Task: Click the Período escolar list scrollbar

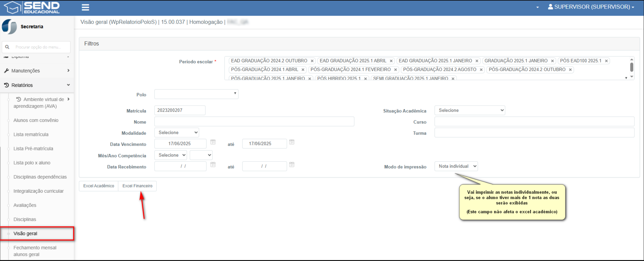Action: [631, 67]
